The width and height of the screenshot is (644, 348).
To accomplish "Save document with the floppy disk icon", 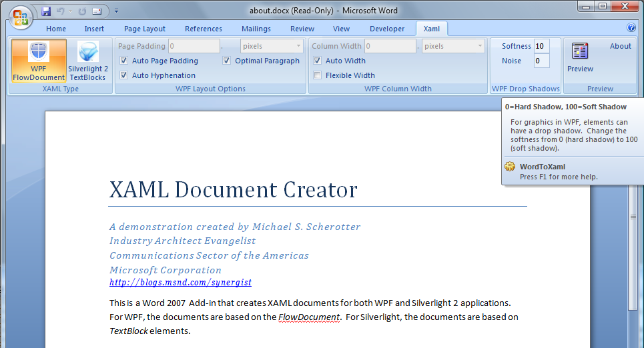I will 46,11.
